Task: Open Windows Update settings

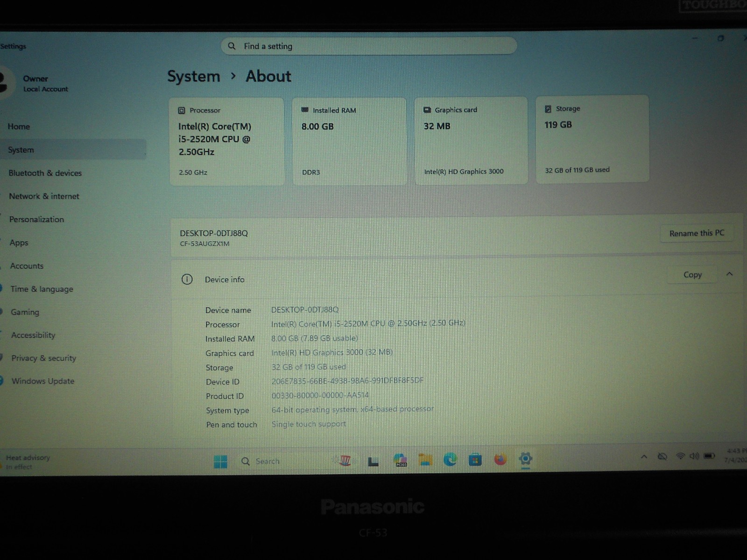Action: [x=42, y=381]
